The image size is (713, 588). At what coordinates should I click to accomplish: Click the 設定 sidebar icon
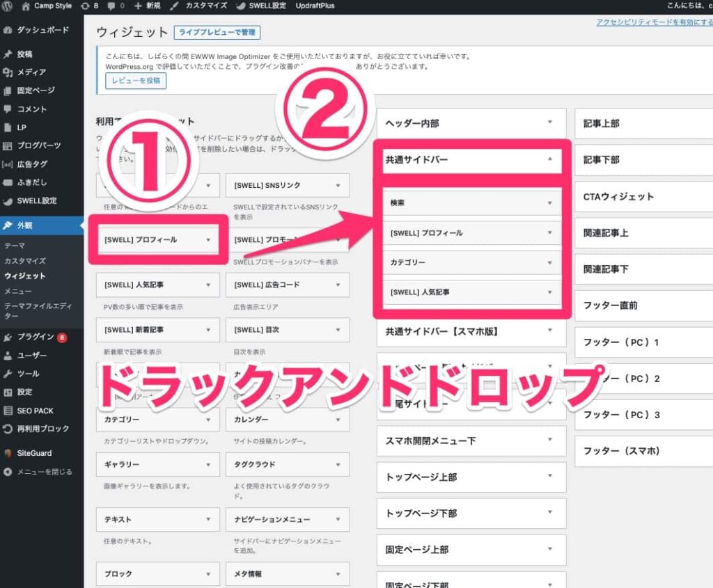pyautogui.click(x=8, y=392)
